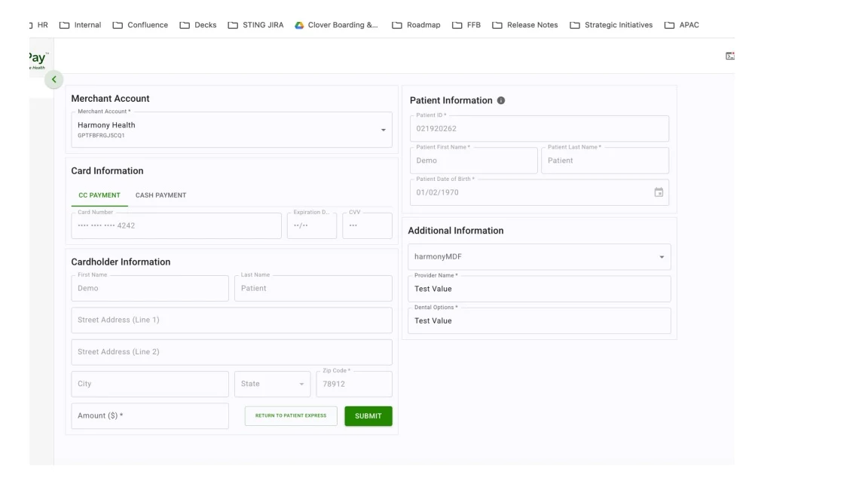Click the Merchant Account heading
Image resolution: width=868 pixels, height=484 pixels.
110,99
